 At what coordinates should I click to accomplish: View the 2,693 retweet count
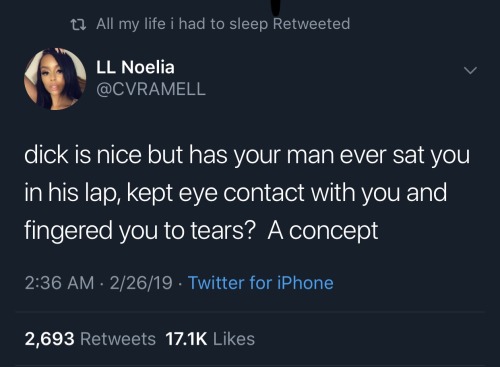[x=49, y=339]
